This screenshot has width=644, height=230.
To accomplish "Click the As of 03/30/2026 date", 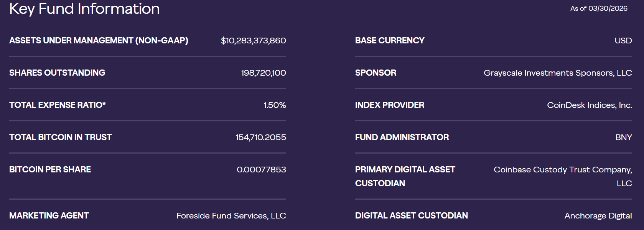I will click(x=599, y=8).
